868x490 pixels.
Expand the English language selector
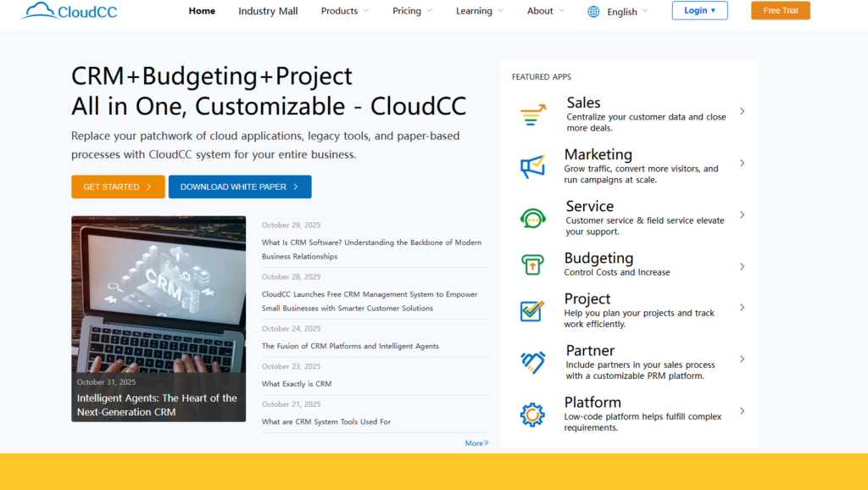point(627,12)
